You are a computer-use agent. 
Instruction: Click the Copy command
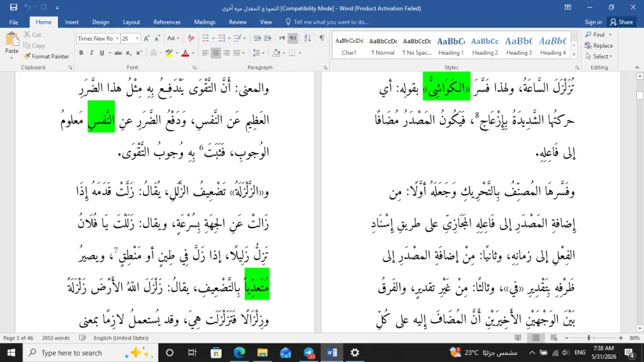pos(34,46)
